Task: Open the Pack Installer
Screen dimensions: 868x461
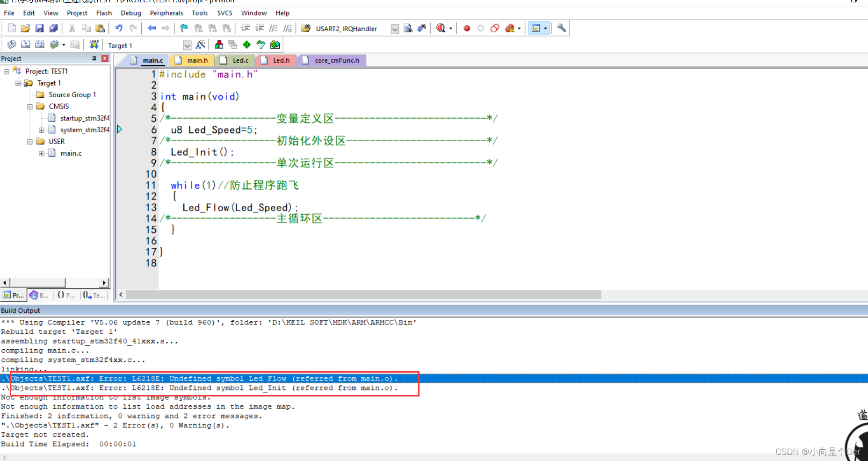Action: pyautogui.click(x=275, y=44)
